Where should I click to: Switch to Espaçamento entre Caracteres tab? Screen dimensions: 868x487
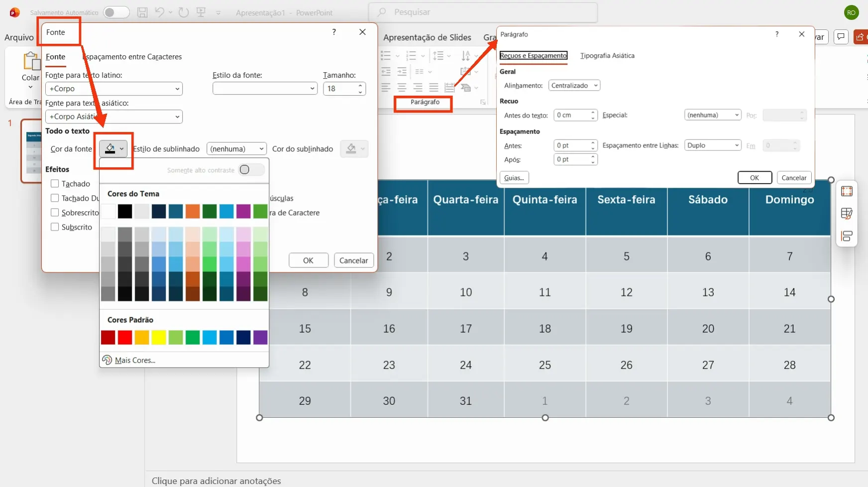pos(133,57)
